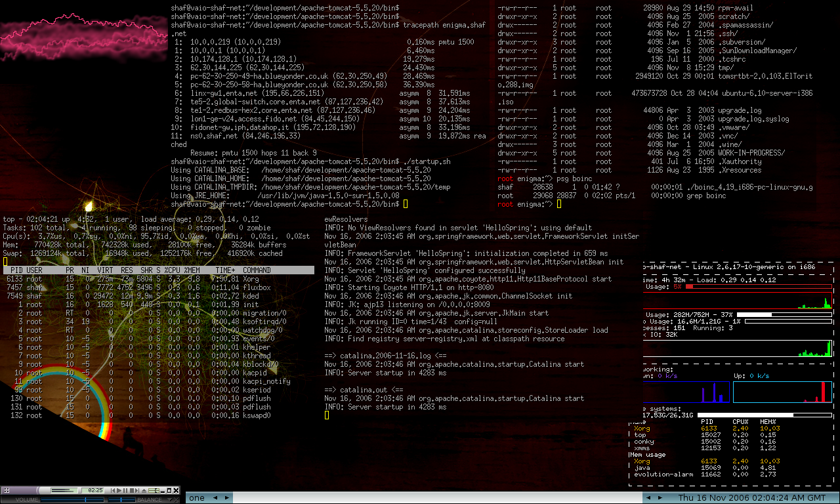Expand XMMS from windowshade mode
The width and height of the screenshot is (840, 504).
169,490
